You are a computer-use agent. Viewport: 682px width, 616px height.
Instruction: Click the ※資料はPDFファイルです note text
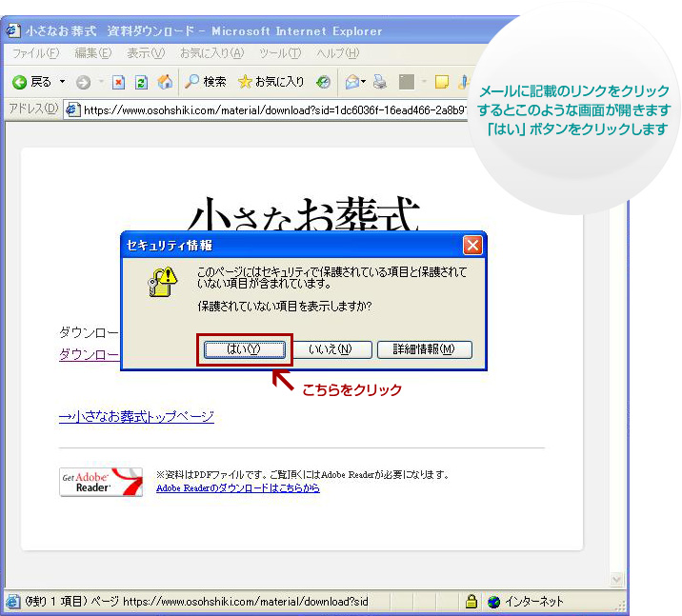pyautogui.click(x=302, y=475)
